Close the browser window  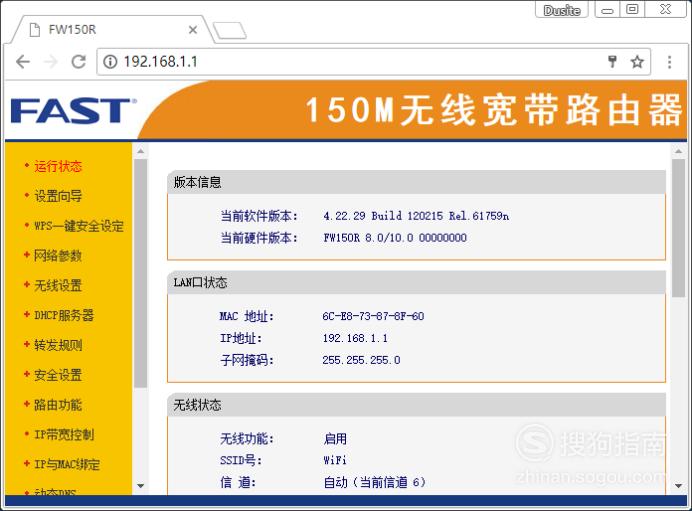(x=666, y=10)
